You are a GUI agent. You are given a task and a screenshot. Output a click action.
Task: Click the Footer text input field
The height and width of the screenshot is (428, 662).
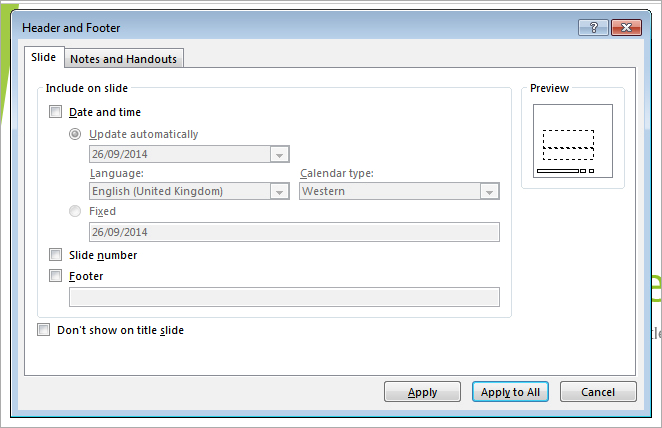click(x=284, y=297)
